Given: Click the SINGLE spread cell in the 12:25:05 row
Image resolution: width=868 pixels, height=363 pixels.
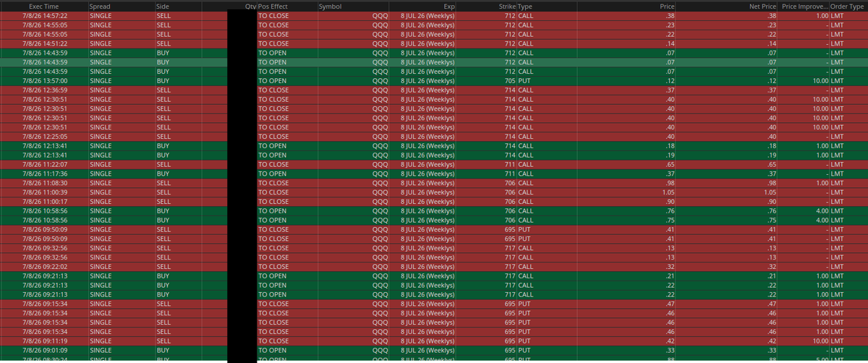Looking at the screenshot, I should point(101,136).
